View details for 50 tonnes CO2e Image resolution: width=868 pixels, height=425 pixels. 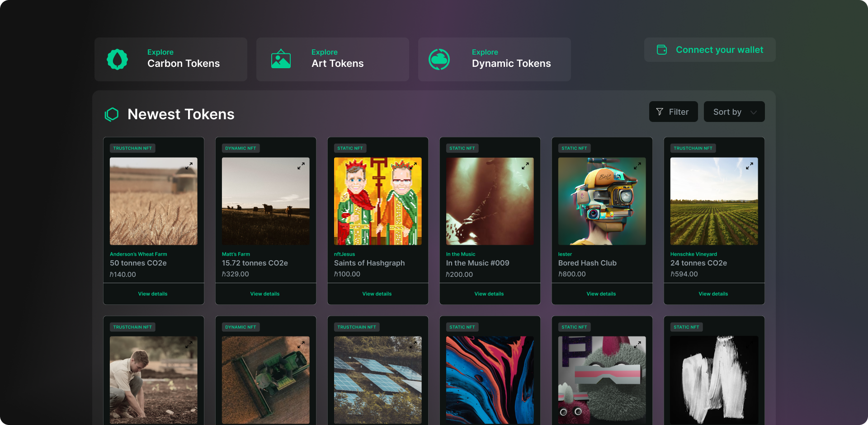click(x=153, y=294)
